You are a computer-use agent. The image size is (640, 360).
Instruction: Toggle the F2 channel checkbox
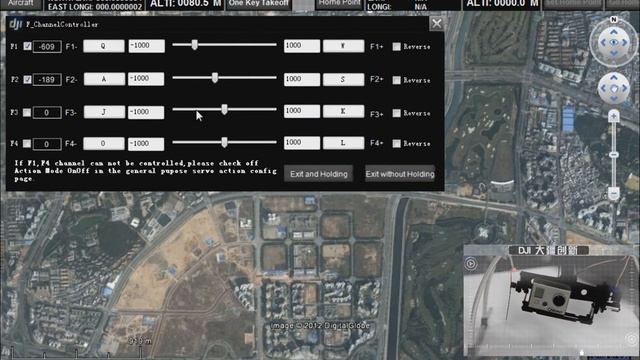tap(27, 79)
